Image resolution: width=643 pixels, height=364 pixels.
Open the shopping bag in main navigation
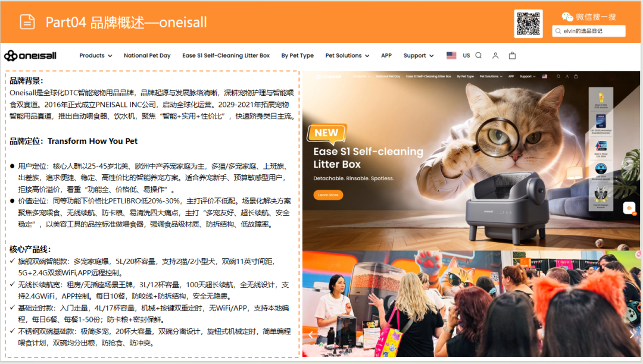coord(512,55)
